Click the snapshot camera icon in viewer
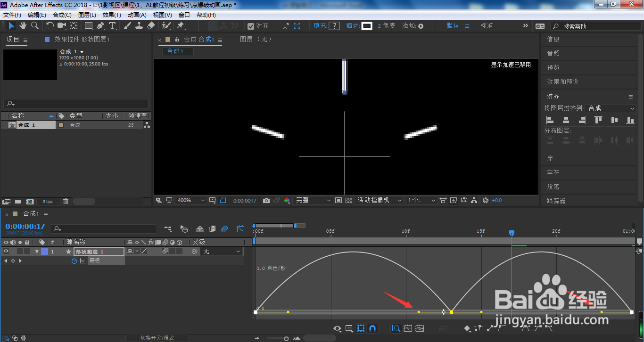Image resolution: width=644 pixels, height=342 pixels. pyautogui.click(x=266, y=200)
